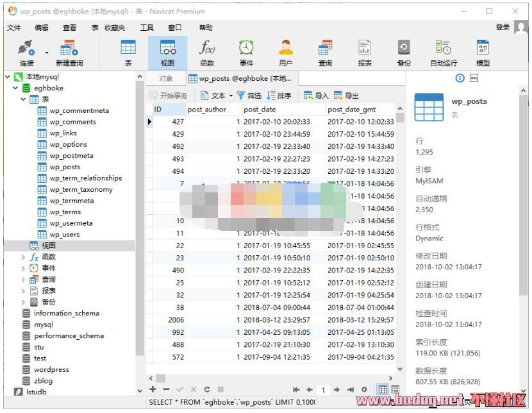Open the page settings gear icon
The height and width of the screenshot is (413, 532).
pyautogui.click(x=364, y=389)
